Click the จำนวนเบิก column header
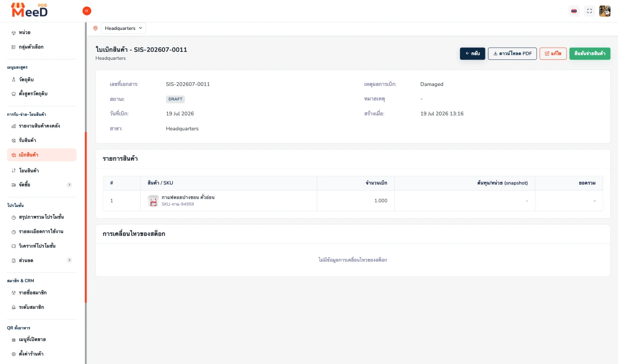Screen dimensions: 618x364 coord(356,183)
